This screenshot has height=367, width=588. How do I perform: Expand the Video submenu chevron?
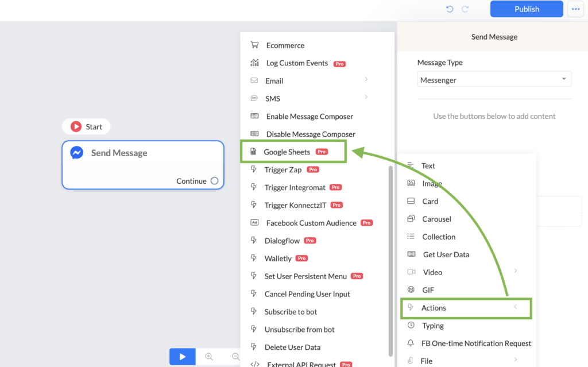coord(516,271)
